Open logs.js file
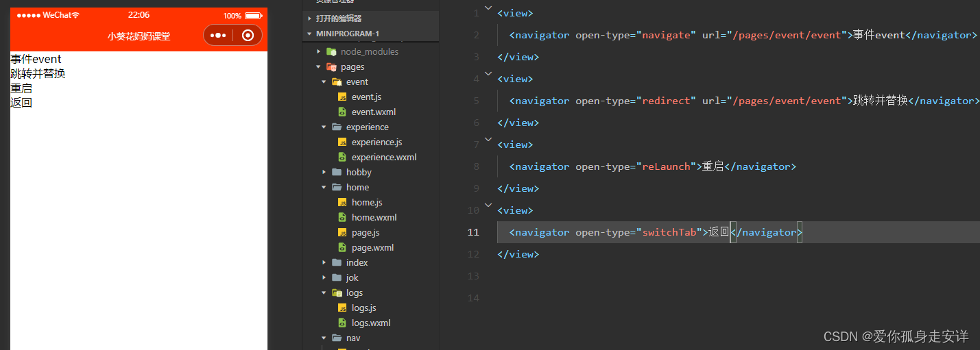 [x=364, y=308]
